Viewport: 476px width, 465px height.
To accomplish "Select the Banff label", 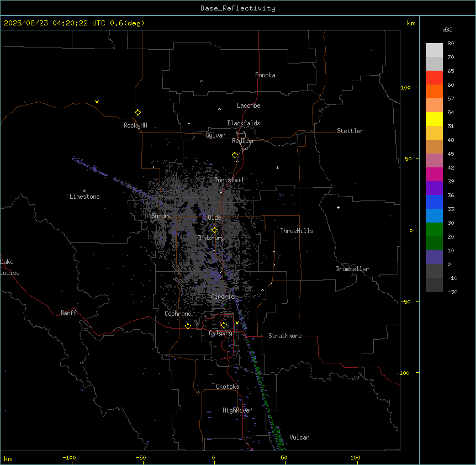I will tap(68, 313).
